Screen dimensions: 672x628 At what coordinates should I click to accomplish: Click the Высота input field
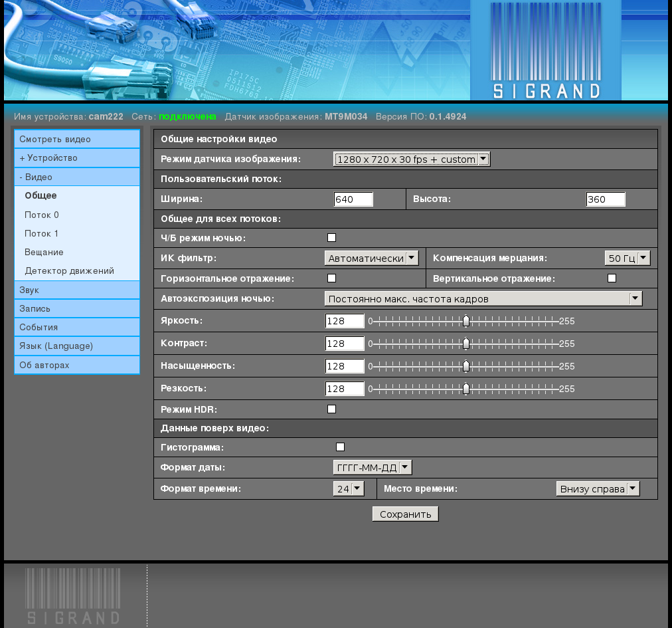tap(606, 199)
